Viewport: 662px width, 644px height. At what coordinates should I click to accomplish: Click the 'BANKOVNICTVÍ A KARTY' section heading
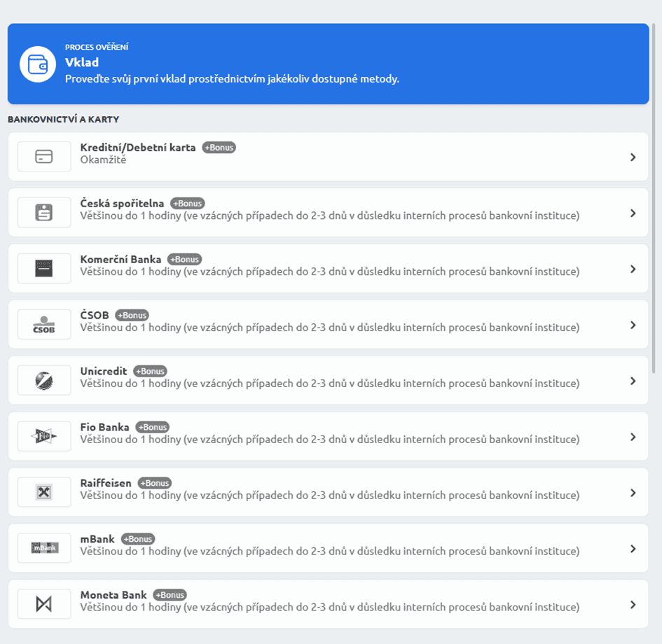[x=63, y=120]
